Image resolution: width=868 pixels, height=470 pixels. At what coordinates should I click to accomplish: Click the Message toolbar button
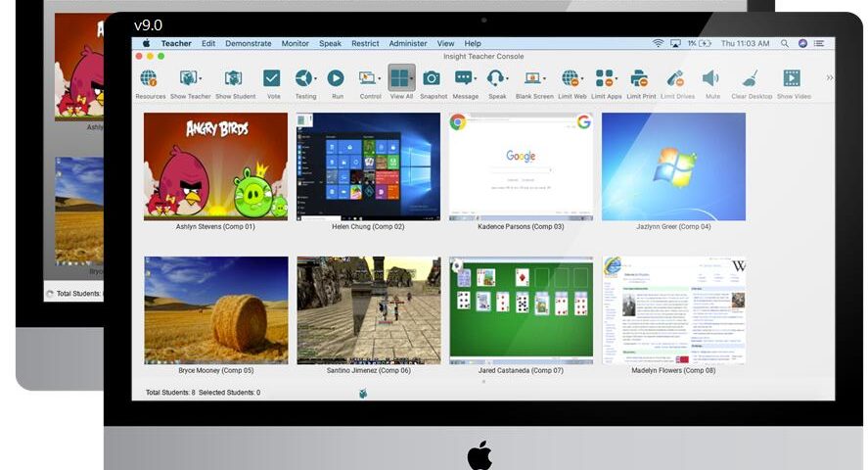click(464, 79)
